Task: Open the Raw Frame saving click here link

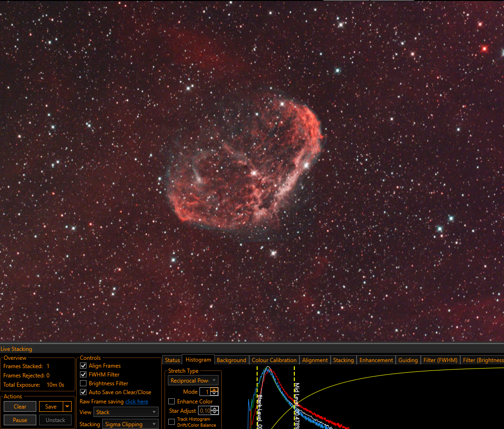Action: click(x=137, y=402)
